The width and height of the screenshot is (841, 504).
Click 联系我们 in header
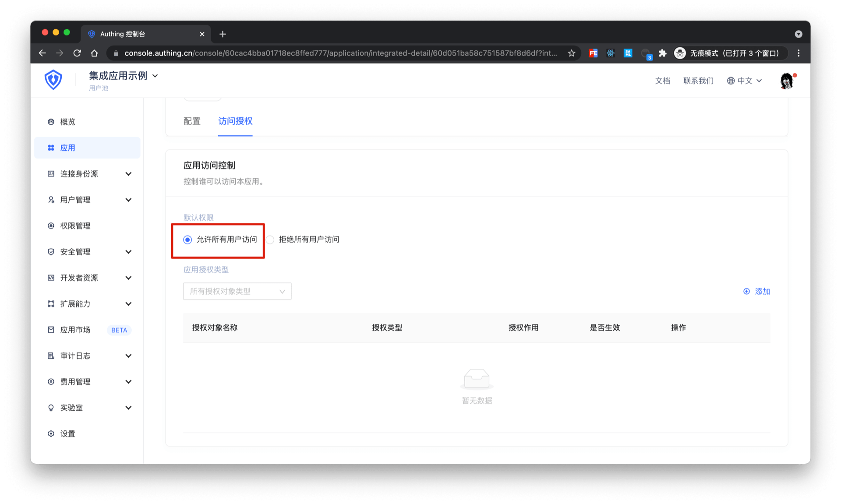click(x=698, y=81)
